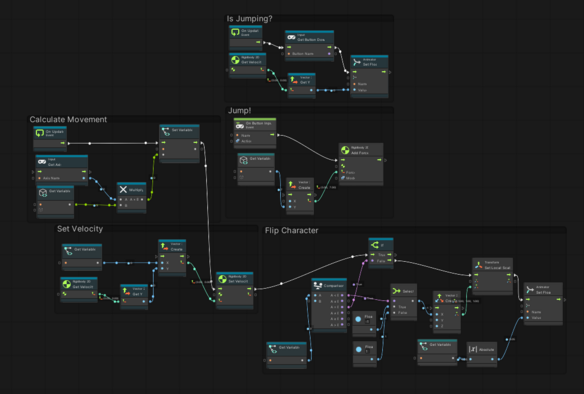Viewport: 584px width, 394px height.
Task: Select the Flip Character group title
Action: pyautogui.click(x=292, y=231)
